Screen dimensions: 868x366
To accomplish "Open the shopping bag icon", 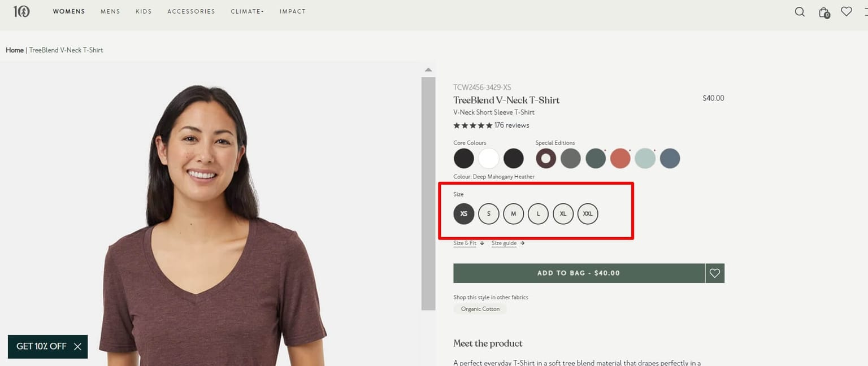I will [823, 12].
